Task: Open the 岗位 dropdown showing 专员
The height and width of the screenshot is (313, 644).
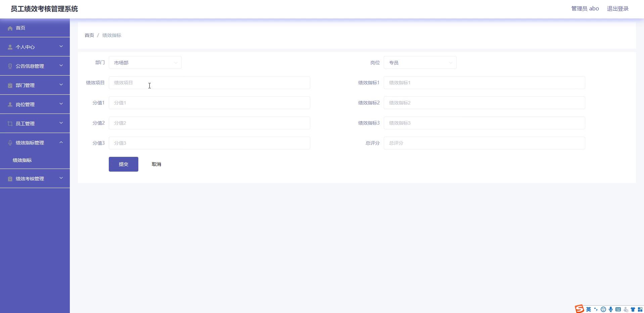Action: click(420, 63)
